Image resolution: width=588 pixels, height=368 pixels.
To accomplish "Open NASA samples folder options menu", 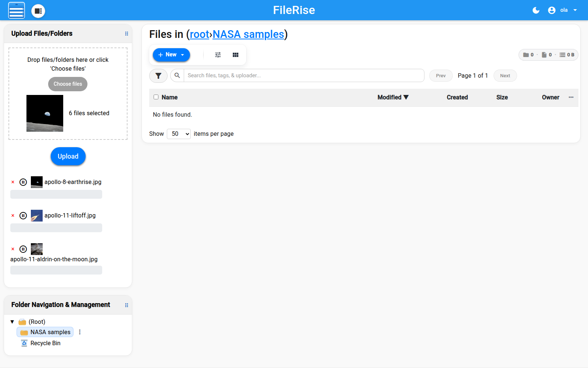I will coord(80,332).
